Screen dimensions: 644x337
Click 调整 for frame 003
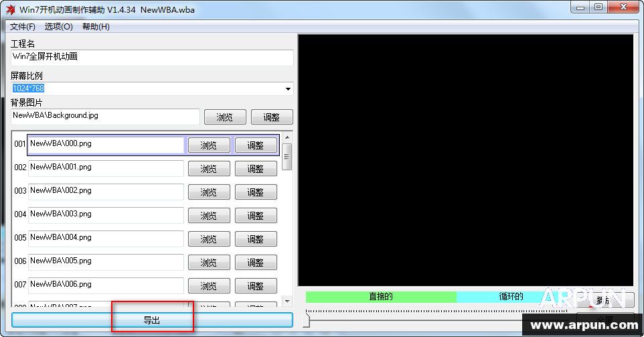click(x=256, y=192)
